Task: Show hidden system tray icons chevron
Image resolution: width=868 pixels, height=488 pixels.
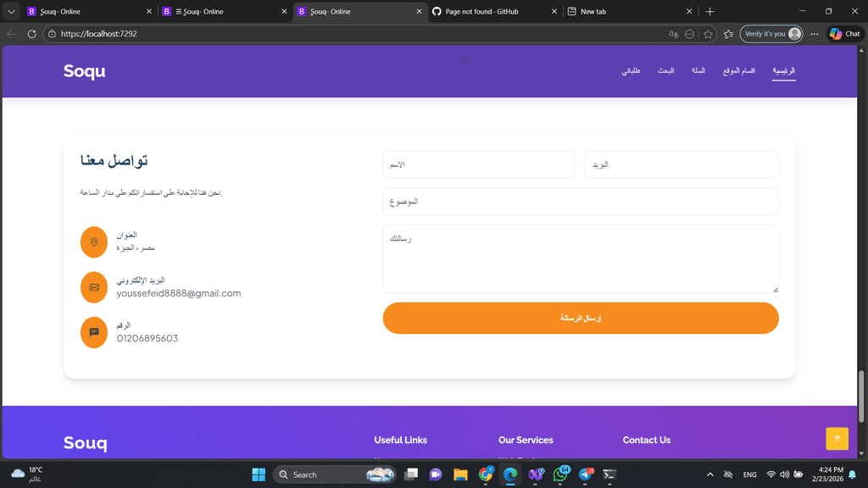Action: tap(709, 474)
